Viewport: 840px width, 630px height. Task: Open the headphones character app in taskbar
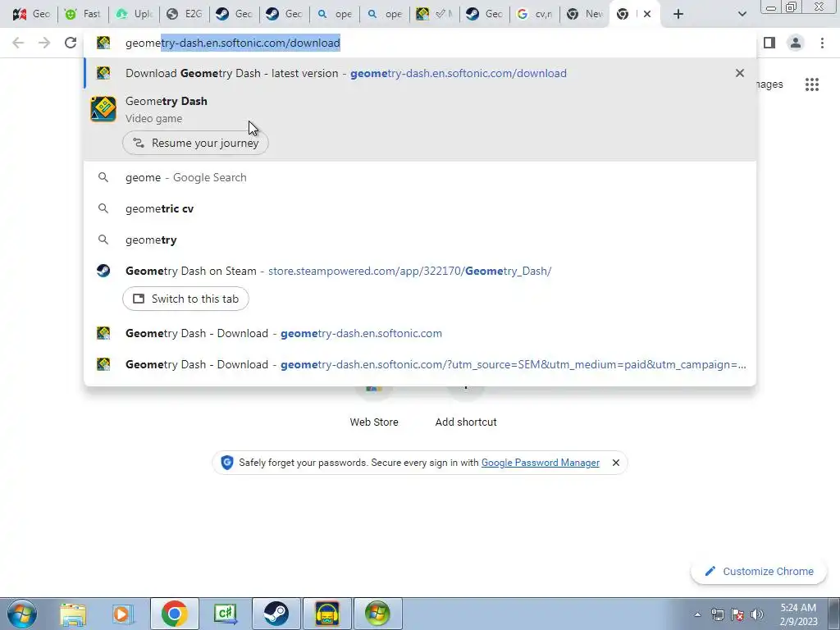[x=326, y=614]
